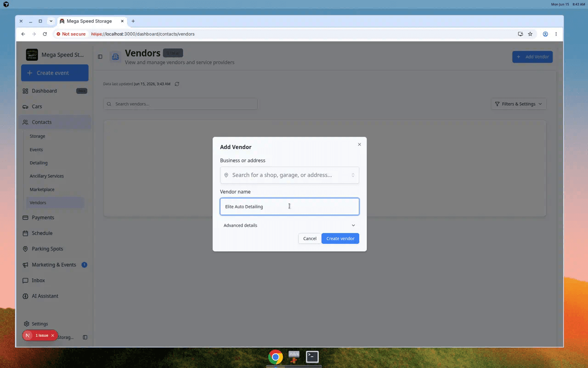Open the business or address search combo box
The width and height of the screenshot is (588, 368).
tap(289, 175)
